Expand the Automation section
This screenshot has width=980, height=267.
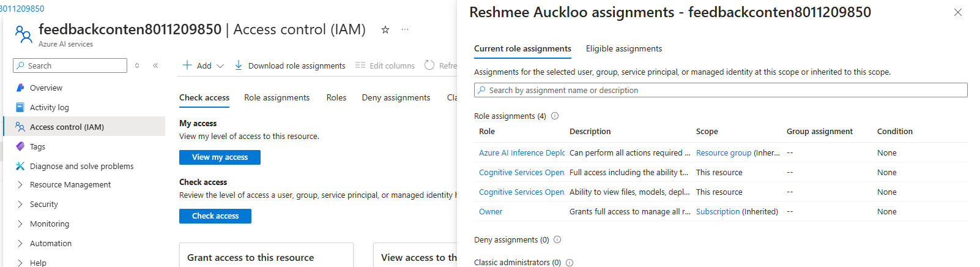pyautogui.click(x=20, y=243)
